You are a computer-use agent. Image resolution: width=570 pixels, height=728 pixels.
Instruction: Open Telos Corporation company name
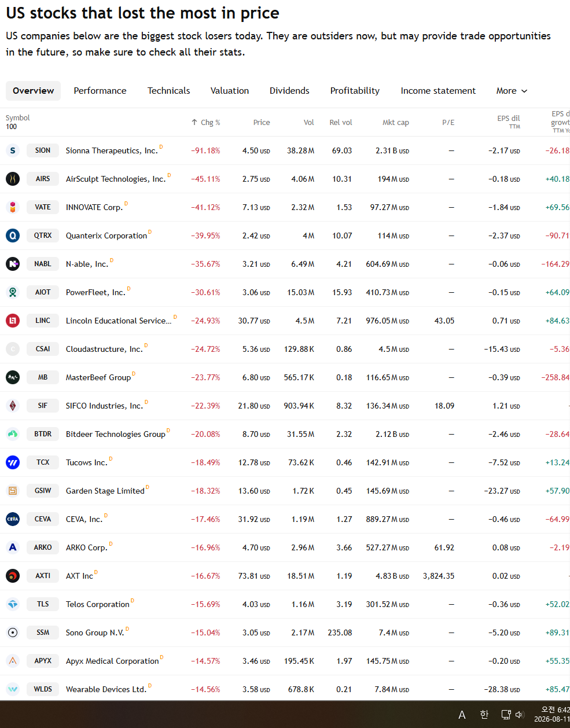(x=98, y=604)
